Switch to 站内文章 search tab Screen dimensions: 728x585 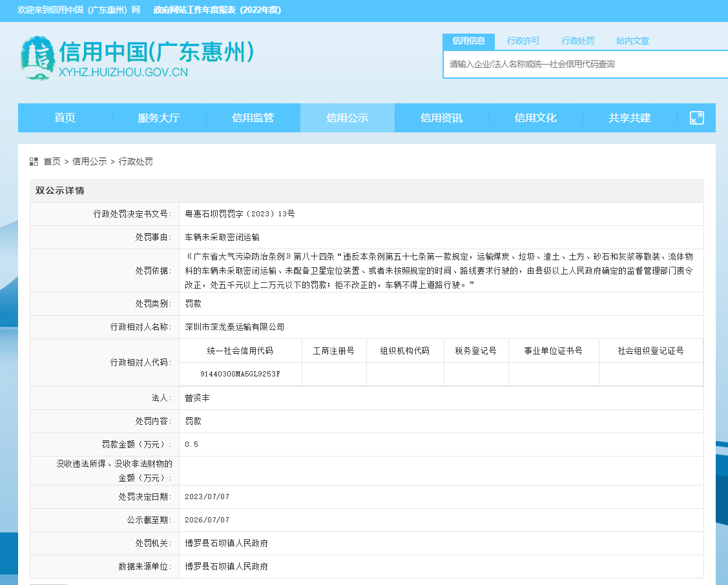coord(632,41)
